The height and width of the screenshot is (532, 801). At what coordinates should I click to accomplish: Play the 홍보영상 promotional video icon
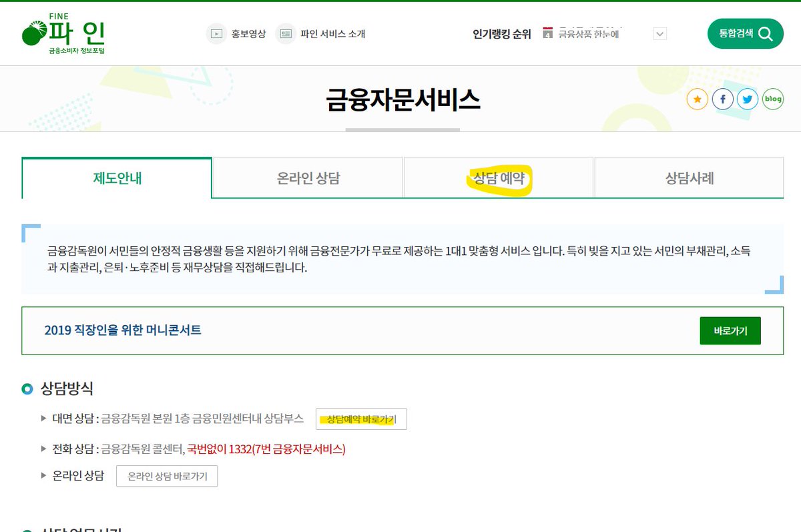216,33
